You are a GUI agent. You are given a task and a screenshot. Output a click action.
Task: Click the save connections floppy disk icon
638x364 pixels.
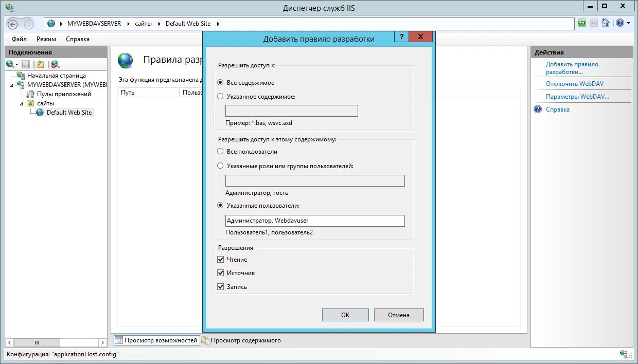pyautogui.click(x=26, y=64)
